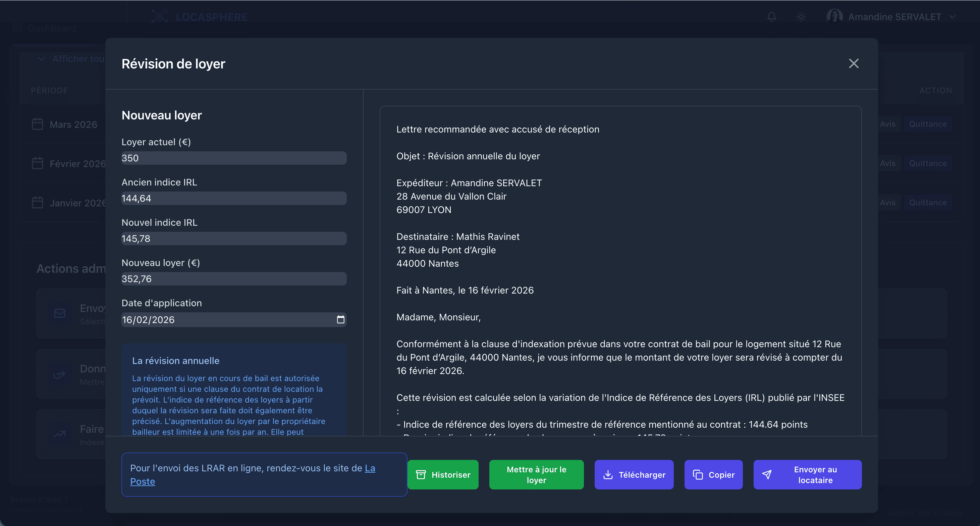Close the Révision de loyer dialog
The width and height of the screenshot is (980, 526).
[x=854, y=63]
